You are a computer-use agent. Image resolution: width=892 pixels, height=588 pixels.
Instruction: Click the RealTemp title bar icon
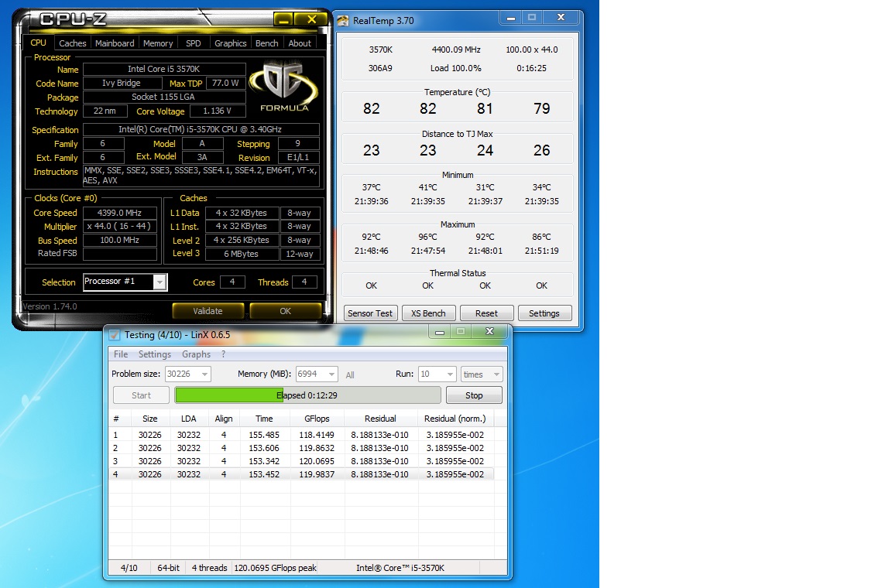[x=343, y=21]
